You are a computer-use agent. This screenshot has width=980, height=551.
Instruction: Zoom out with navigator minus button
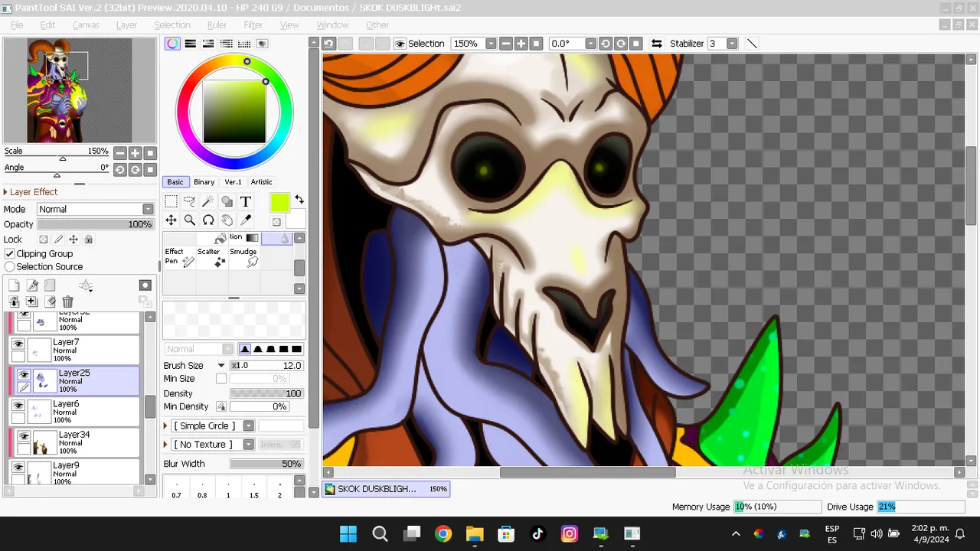tap(120, 153)
